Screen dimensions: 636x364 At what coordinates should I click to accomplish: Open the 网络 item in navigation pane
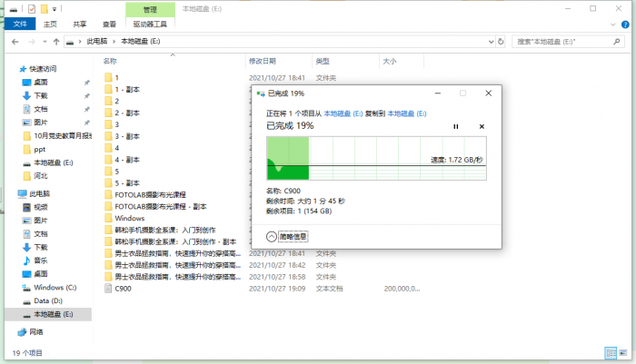point(36,331)
